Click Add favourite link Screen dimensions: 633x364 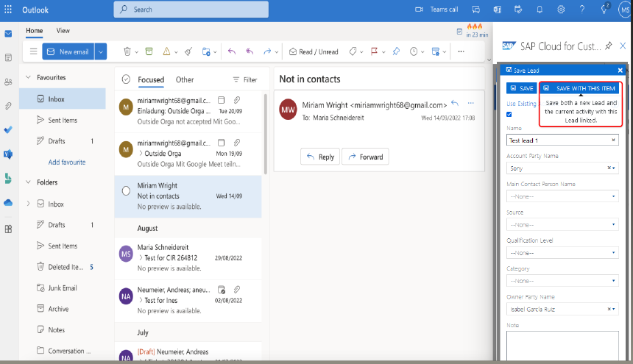point(67,162)
